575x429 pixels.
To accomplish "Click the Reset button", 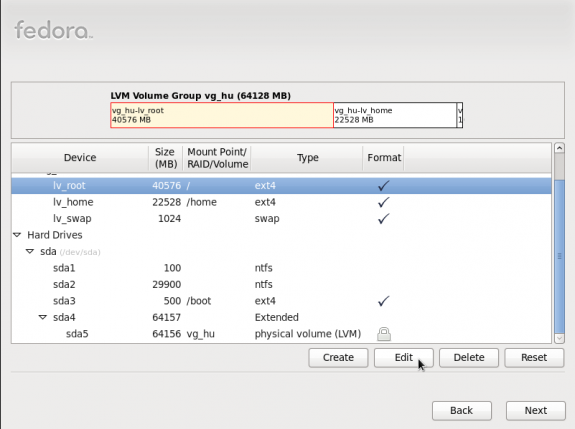I will tap(534, 358).
